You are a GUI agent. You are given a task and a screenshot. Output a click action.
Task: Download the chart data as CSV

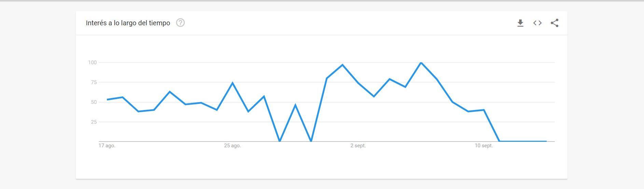(520, 23)
